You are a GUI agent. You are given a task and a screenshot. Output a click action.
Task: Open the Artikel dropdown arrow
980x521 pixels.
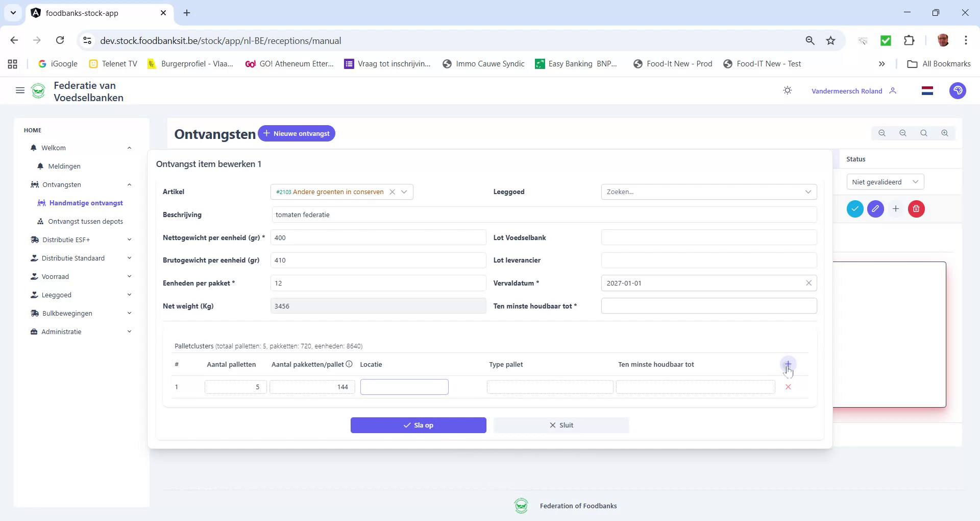404,192
